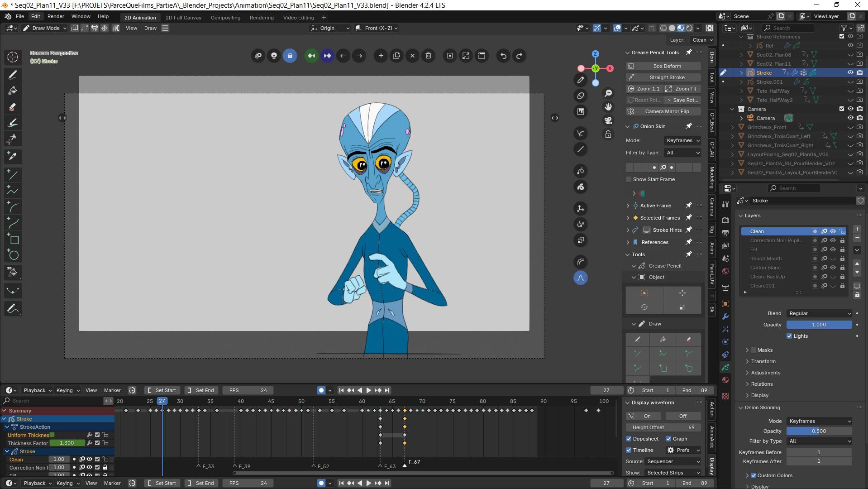This screenshot has height=489, width=868.
Task: Select the Draw brush tool in left toolbar
Action: pos(13,75)
